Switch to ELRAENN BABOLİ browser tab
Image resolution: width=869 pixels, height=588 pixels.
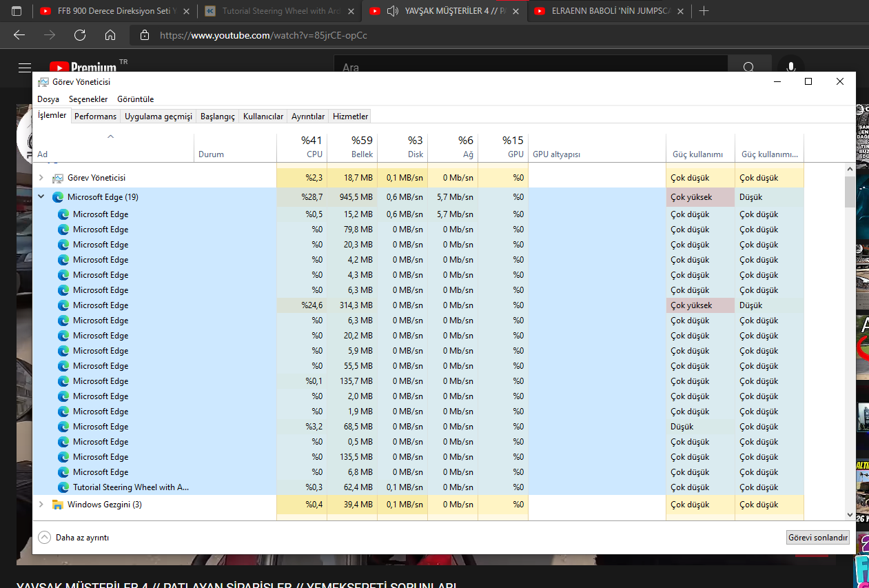(x=609, y=11)
